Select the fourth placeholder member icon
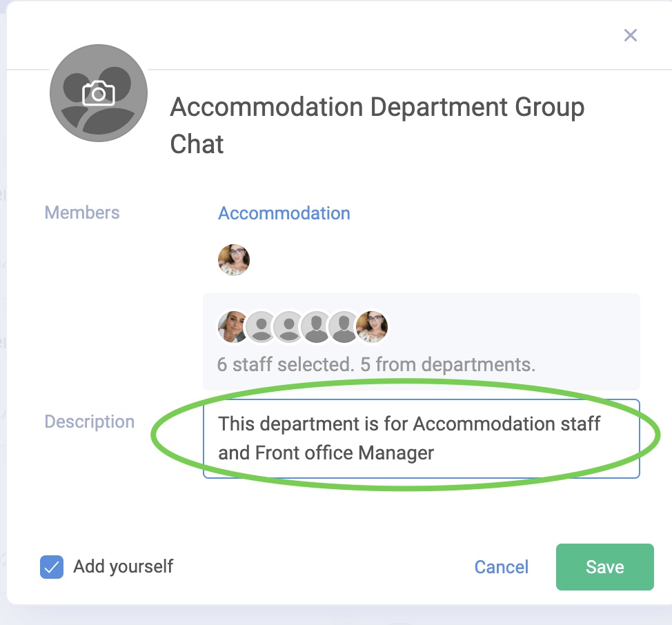 point(317,326)
